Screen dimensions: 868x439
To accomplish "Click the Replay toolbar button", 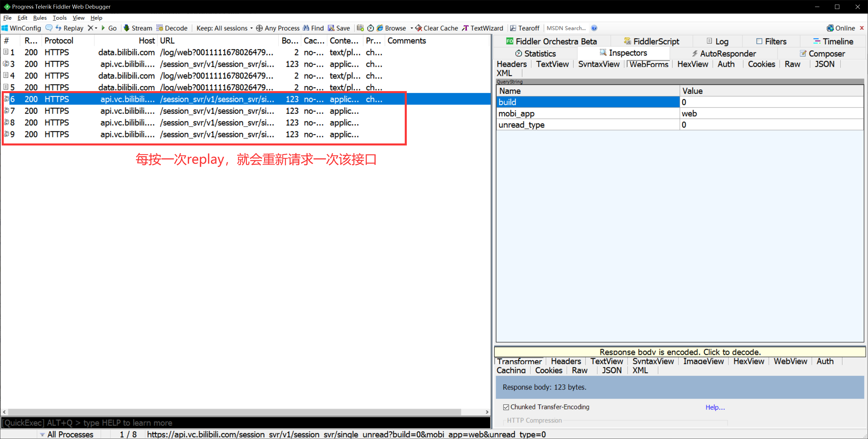I will pyautogui.click(x=69, y=28).
